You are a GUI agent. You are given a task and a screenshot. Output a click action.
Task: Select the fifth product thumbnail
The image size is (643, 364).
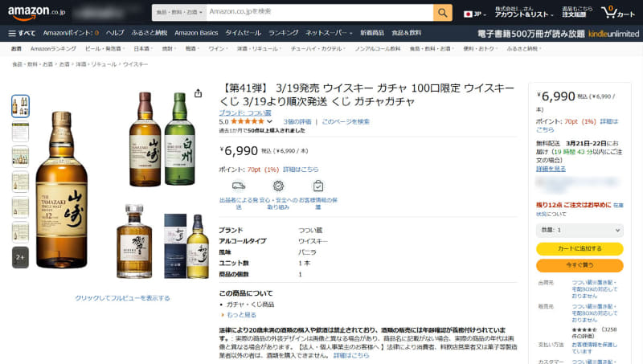click(x=20, y=207)
